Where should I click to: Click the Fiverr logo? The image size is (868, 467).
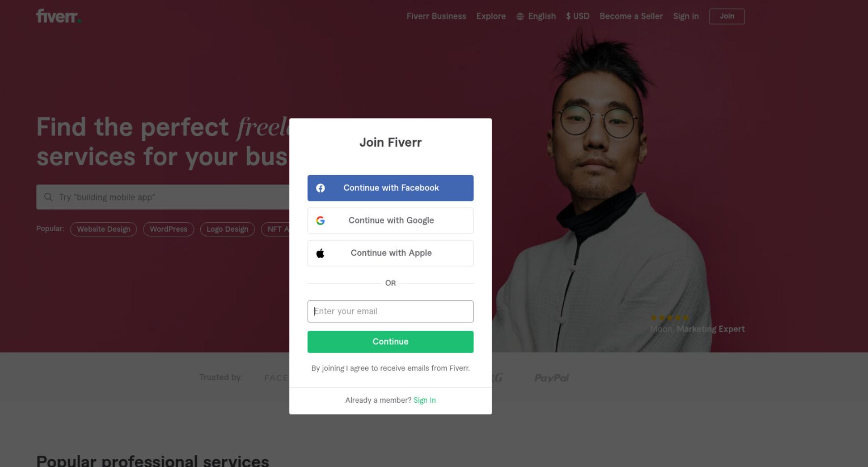(59, 16)
